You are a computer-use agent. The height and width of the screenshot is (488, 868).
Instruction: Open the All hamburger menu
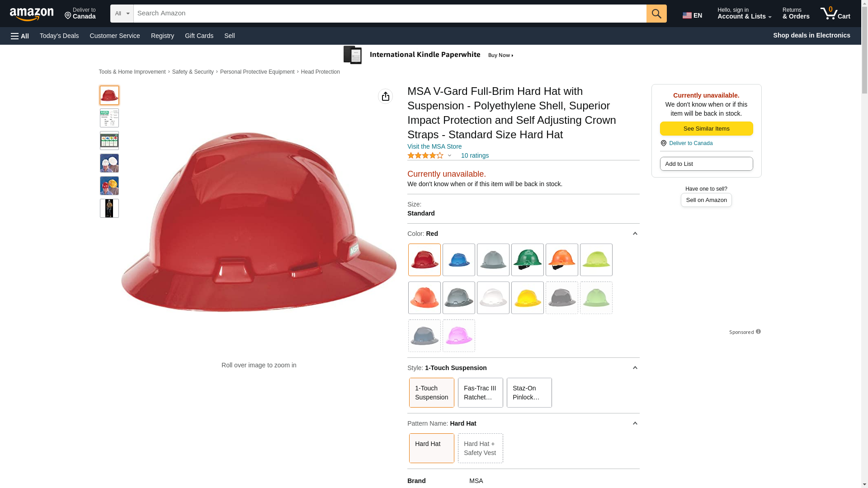pos(20,36)
